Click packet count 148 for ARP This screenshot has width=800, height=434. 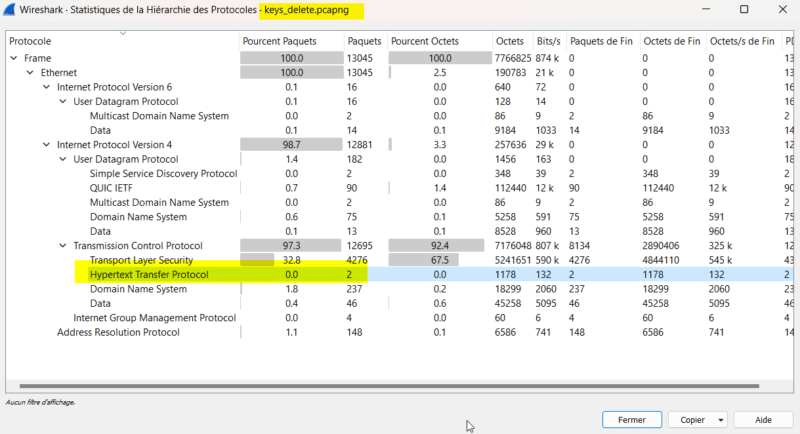tap(354, 333)
